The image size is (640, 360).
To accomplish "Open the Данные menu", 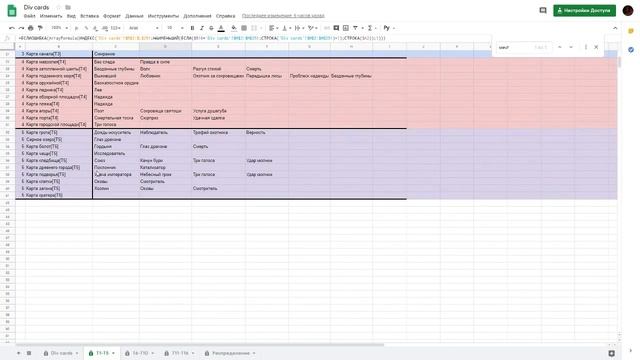I will point(134,16).
